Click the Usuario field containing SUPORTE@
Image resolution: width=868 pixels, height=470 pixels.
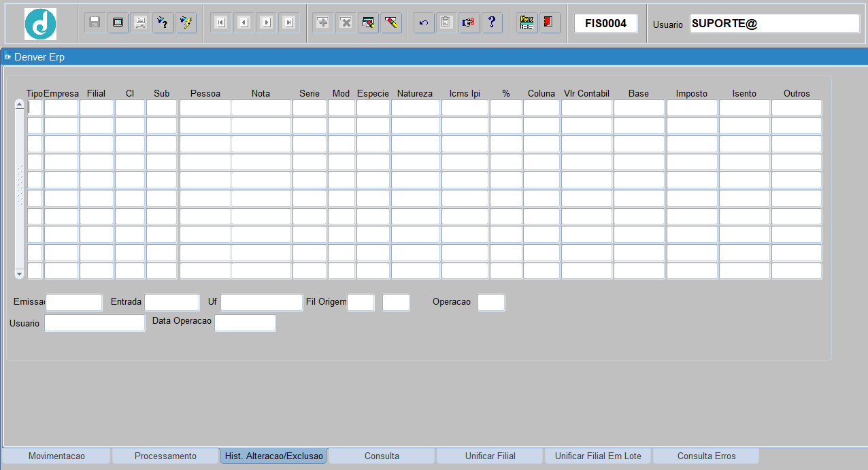[774, 24]
